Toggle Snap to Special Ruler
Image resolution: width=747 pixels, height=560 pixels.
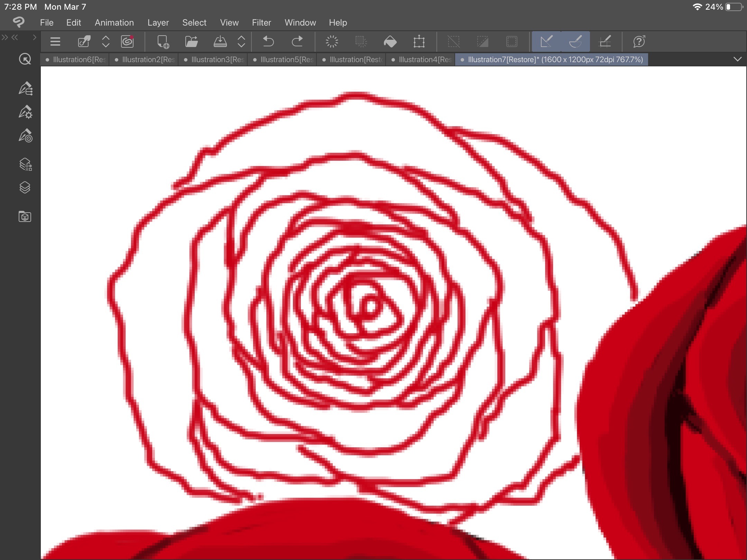click(575, 42)
